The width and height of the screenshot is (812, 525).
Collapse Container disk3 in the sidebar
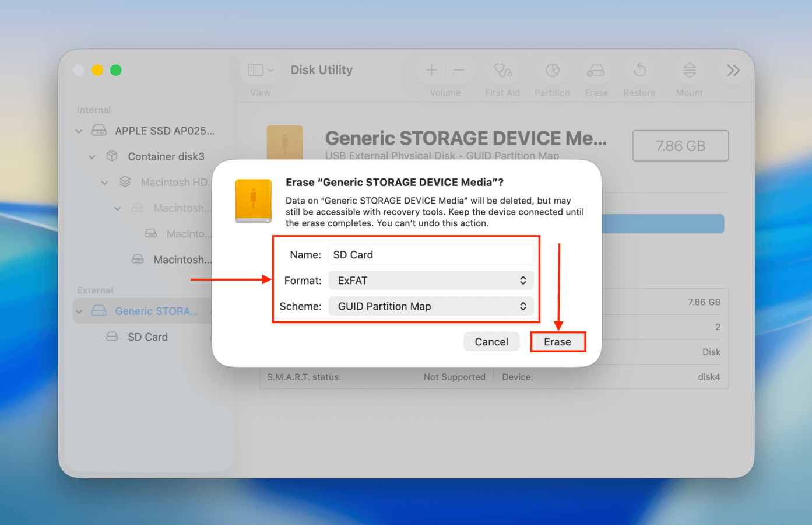(x=92, y=156)
